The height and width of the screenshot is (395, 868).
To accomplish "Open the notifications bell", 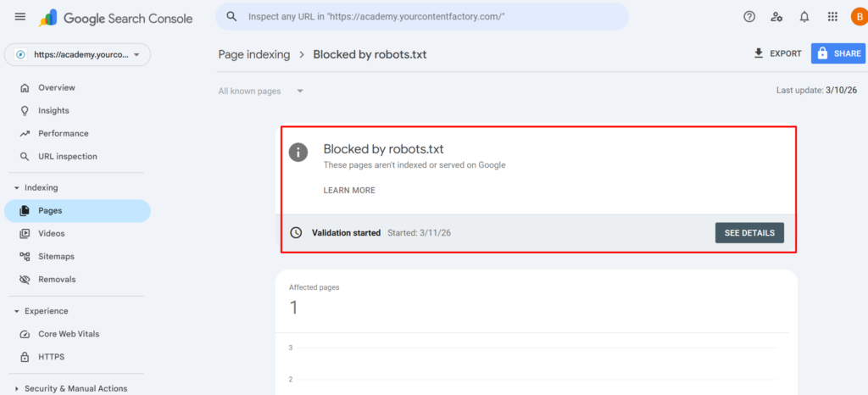I will coord(804,17).
